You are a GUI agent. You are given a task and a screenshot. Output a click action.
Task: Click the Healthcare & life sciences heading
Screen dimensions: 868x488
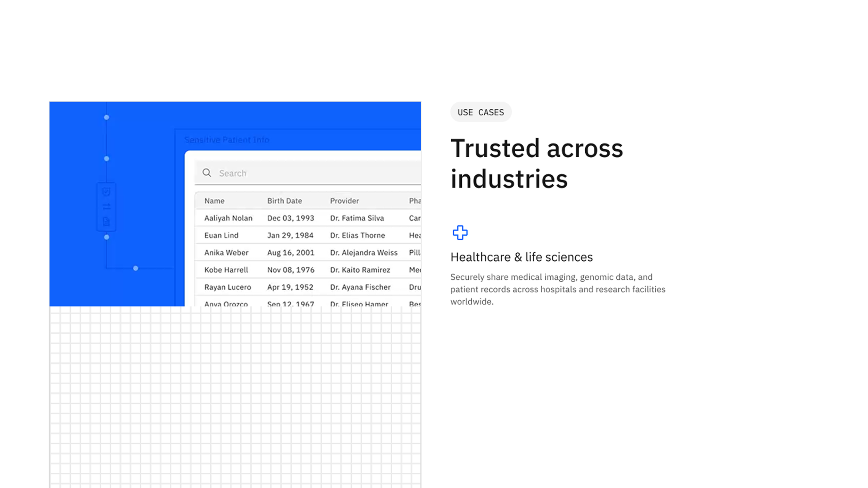tap(521, 257)
